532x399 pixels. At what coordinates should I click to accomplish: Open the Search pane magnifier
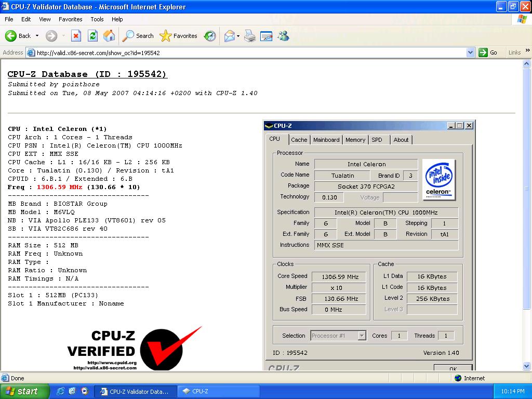click(x=138, y=36)
